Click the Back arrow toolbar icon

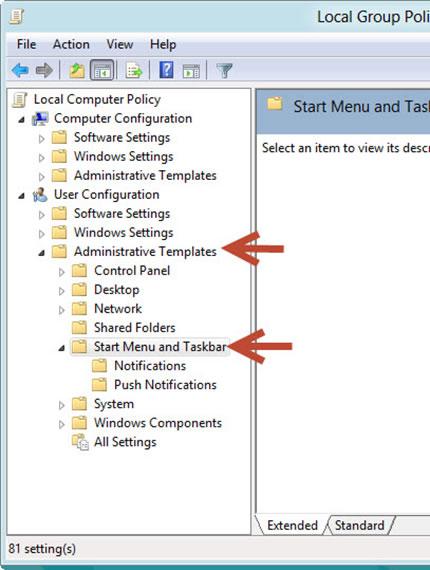(x=20, y=70)
